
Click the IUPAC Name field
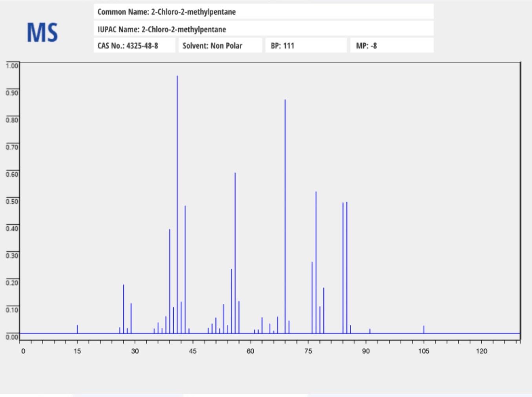pos(265,29)
